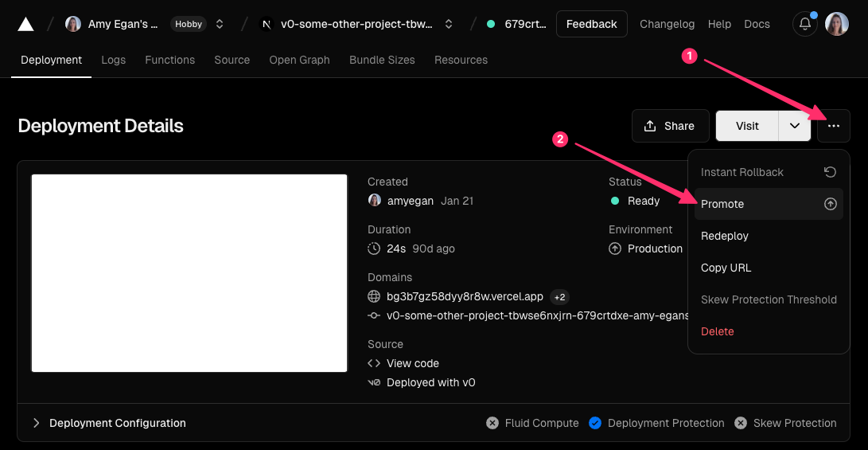Click the Deployment Protection checkmark icon
Viewport: 868px width, 450px height.
[595, 423]
